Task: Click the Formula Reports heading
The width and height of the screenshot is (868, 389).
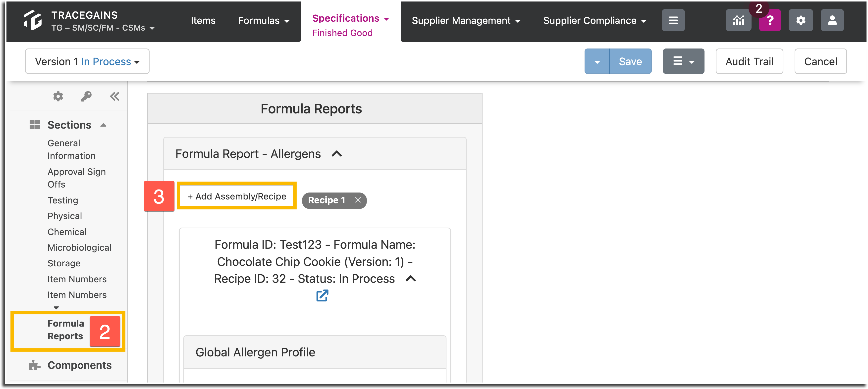Action: click(x=311, y=109)
